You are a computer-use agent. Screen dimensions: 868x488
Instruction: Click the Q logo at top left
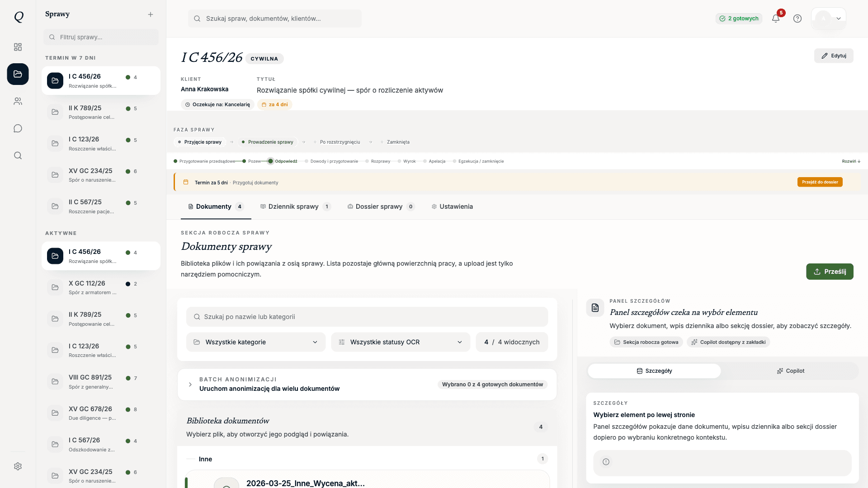(x=18, y=17)
